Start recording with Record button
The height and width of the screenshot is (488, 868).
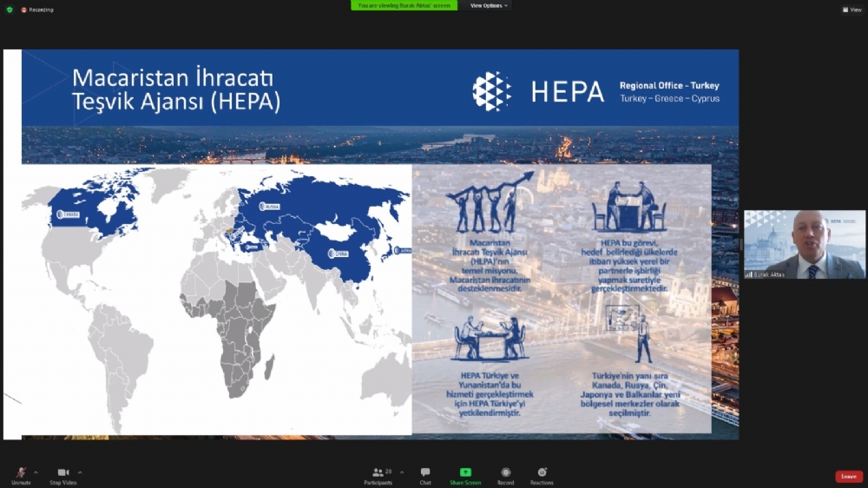[505, 475]
